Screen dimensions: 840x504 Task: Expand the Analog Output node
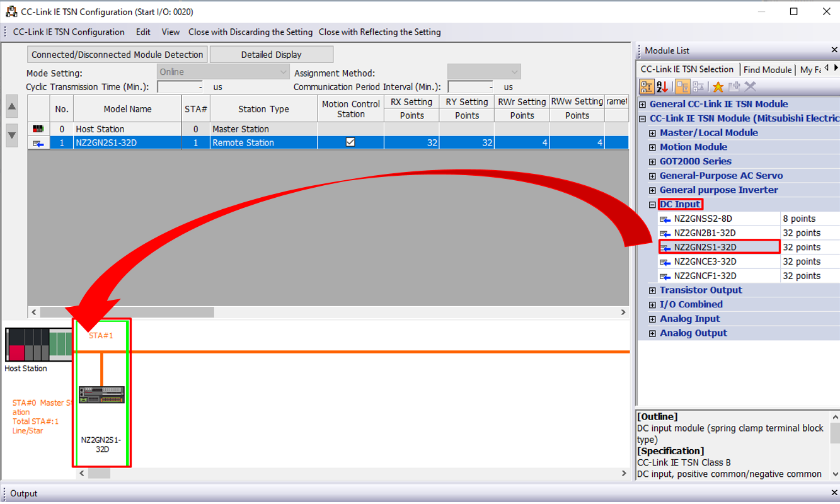[653, 333]
